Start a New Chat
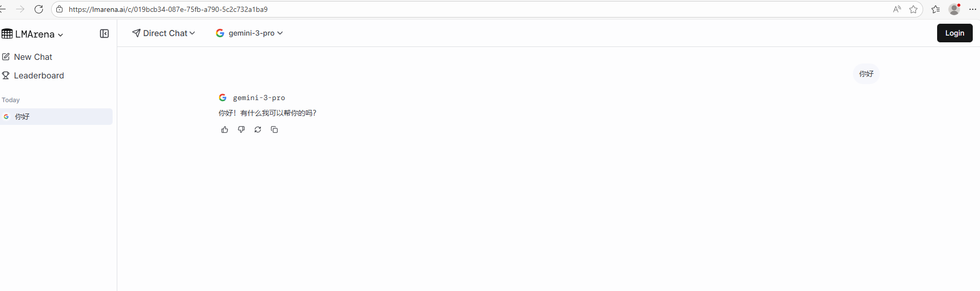 27,57
